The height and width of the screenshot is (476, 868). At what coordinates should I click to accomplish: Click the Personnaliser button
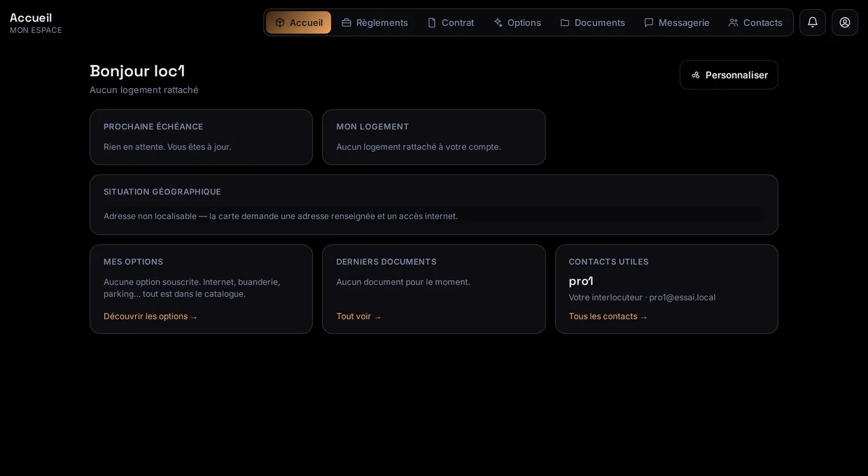[x=729, y=75]
